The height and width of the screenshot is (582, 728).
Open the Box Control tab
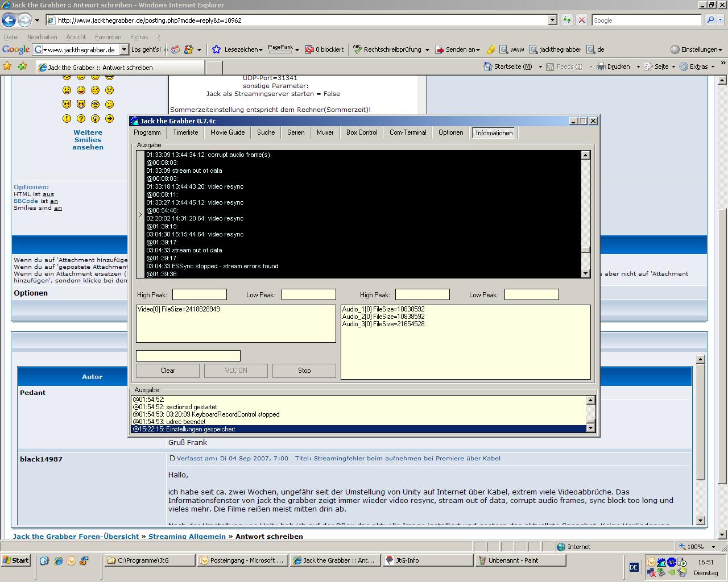(362, 132)
